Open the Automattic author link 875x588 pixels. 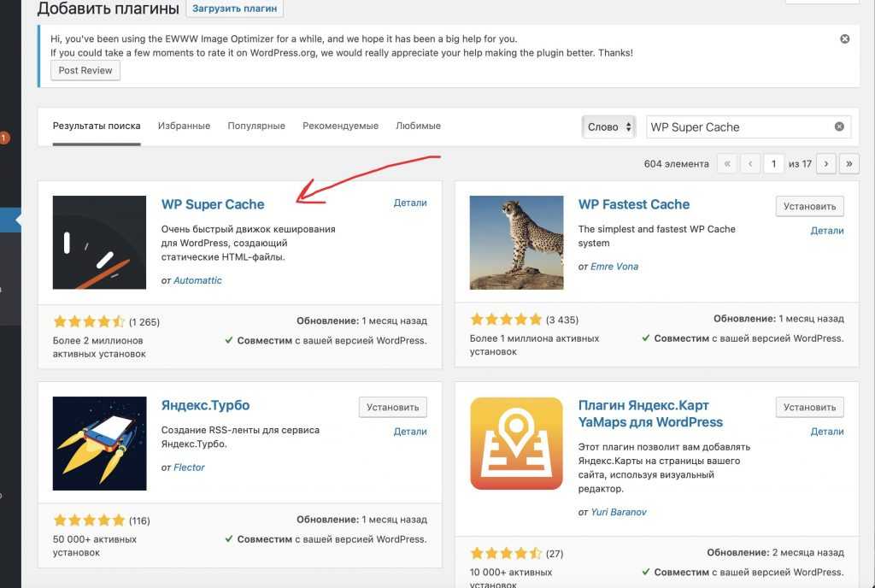(x=197, y=280)
